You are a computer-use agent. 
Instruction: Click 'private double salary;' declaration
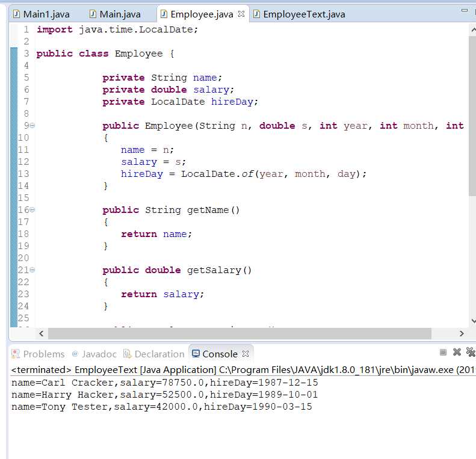click(168, 90)
